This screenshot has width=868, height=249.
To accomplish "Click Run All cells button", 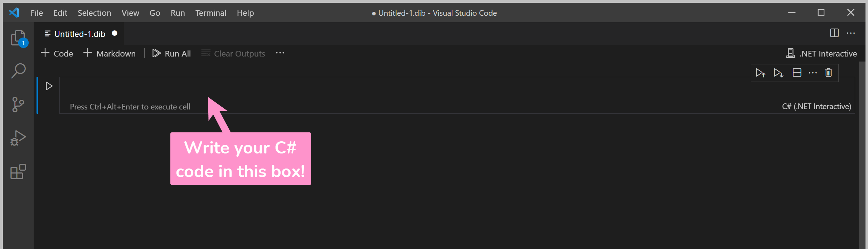I will tap(171, 54).
